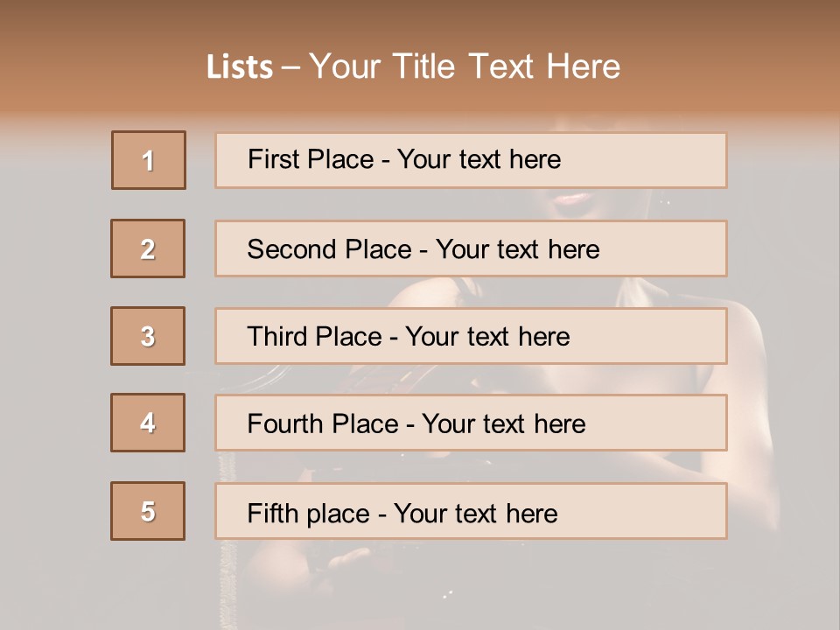Click the Your Title Text Here heading

[x=465, y=66]
